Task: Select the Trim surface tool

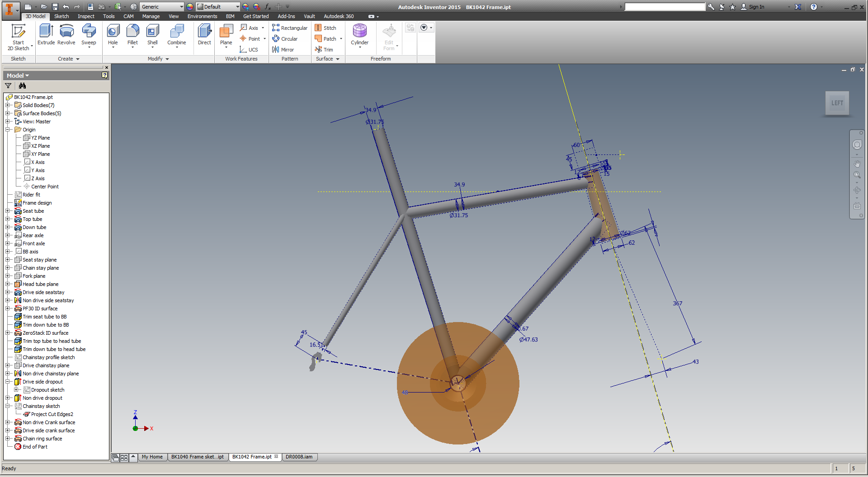Action: tap(324, 50)
